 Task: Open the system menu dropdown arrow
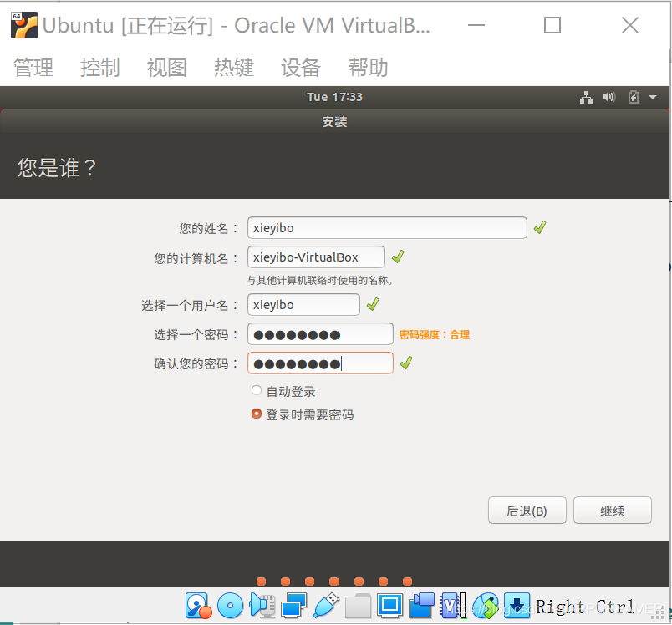click(x=653, y=97)
